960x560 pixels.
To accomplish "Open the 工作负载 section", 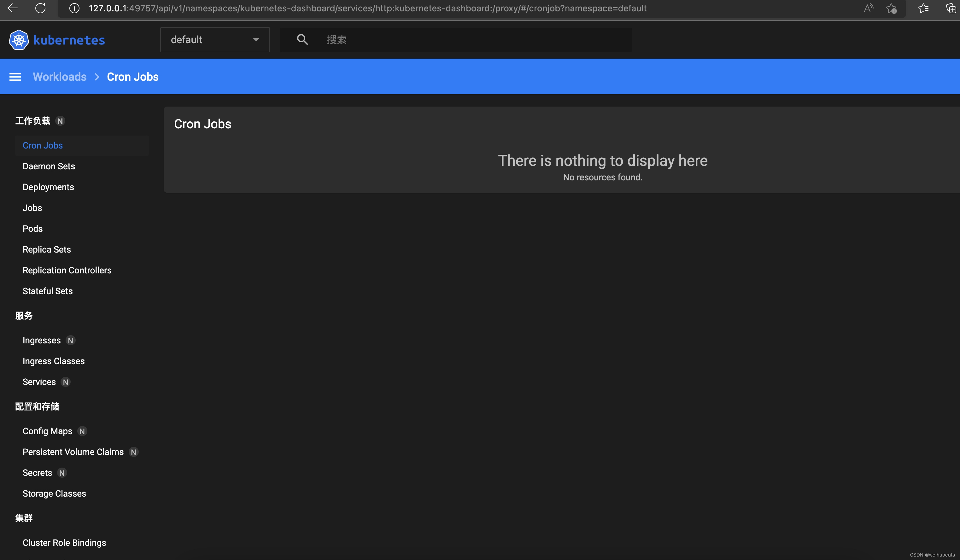I will pos(33,121).
